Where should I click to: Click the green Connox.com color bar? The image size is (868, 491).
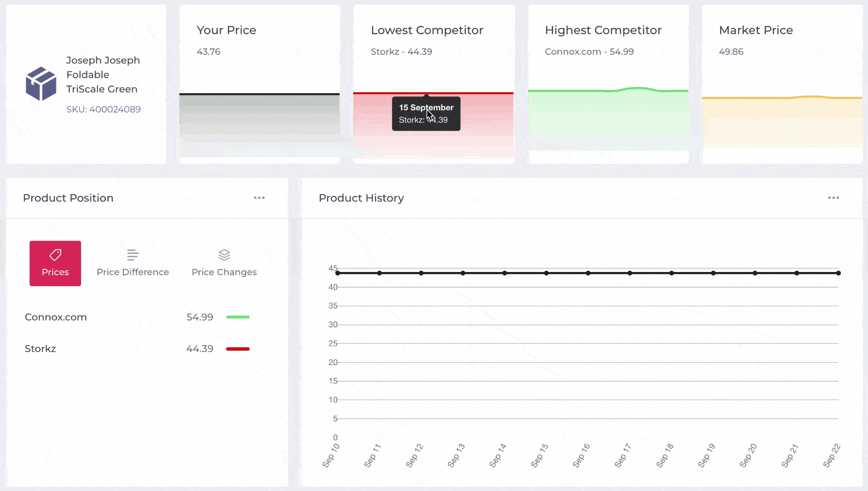pyautogui.click(x=238, y=317)
